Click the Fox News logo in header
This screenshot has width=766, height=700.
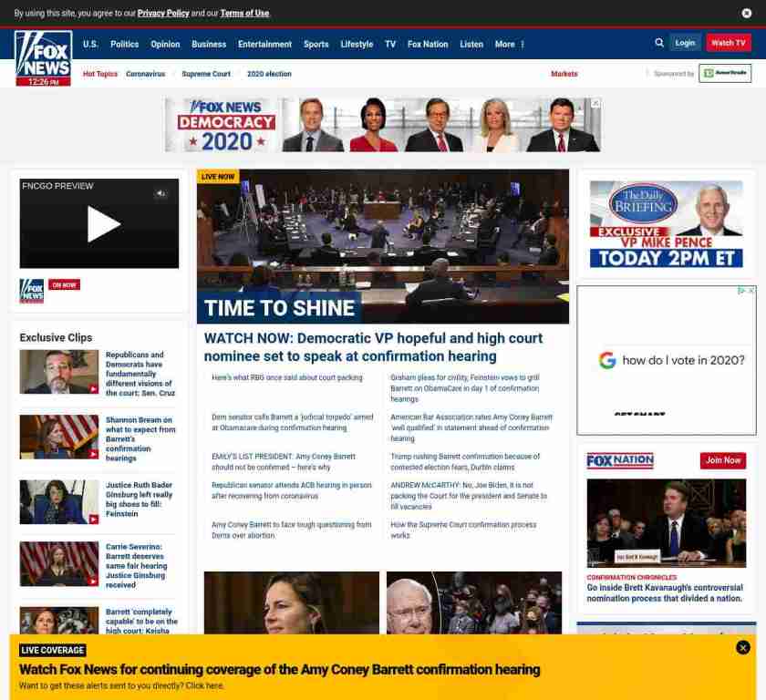coord(43,57)
